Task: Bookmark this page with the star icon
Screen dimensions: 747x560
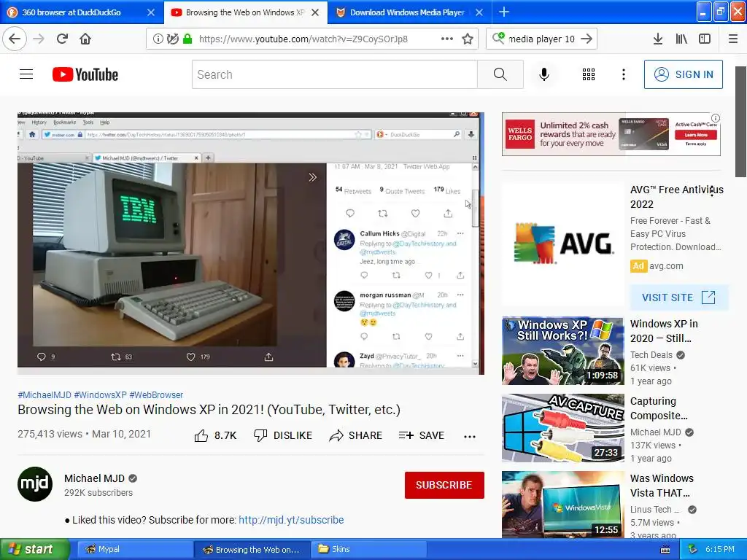Action: pos(468,39)
